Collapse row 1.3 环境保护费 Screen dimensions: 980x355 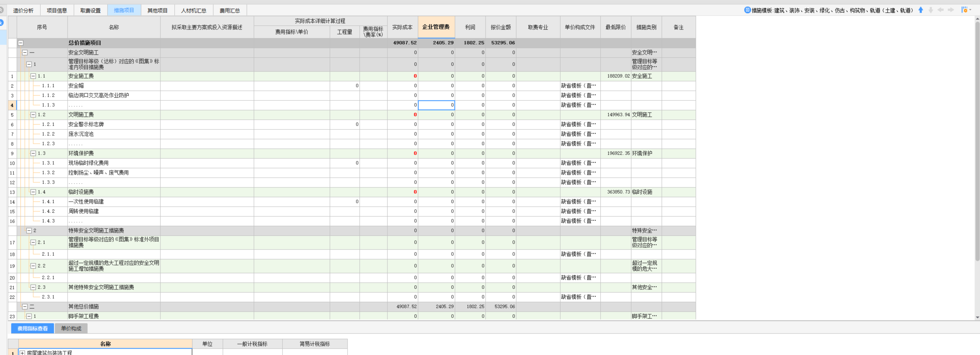[33, 153]
